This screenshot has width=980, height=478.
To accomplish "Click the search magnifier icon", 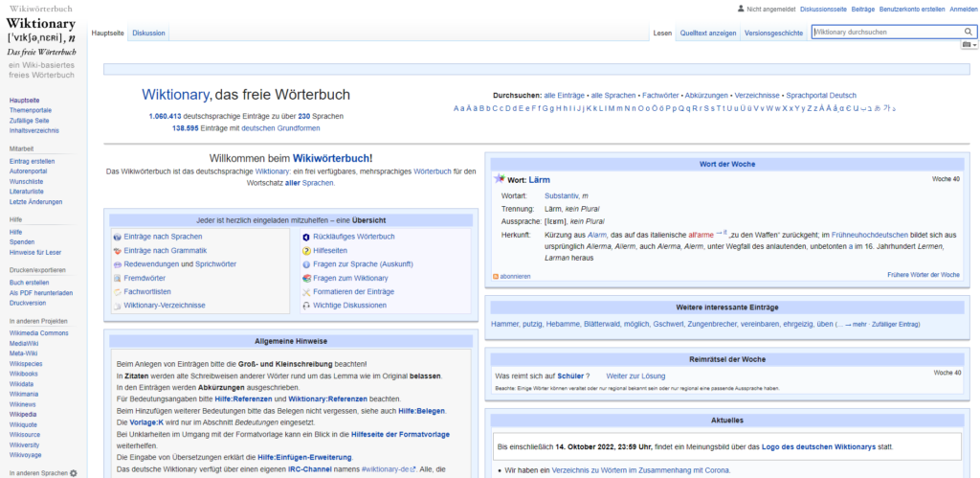I will click(x=968, y=32).
